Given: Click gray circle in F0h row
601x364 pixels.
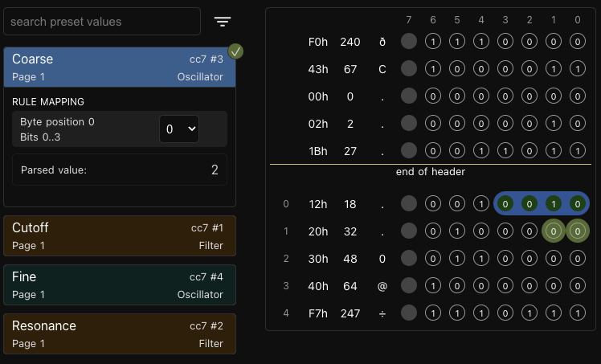Looking at the screenshot, I should click(x=409, y=41).
